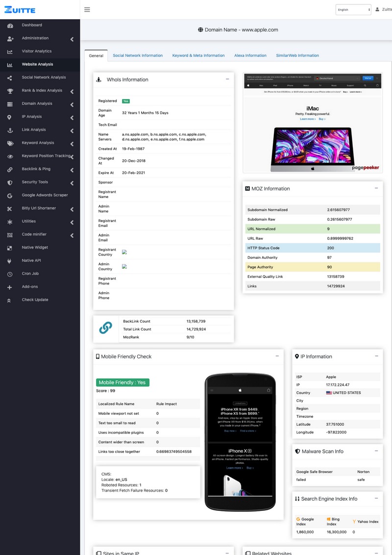Expand the Keyword Analysis submenu arrow
The height and width of the screenshot is (555, 392).
coord(72,144)
